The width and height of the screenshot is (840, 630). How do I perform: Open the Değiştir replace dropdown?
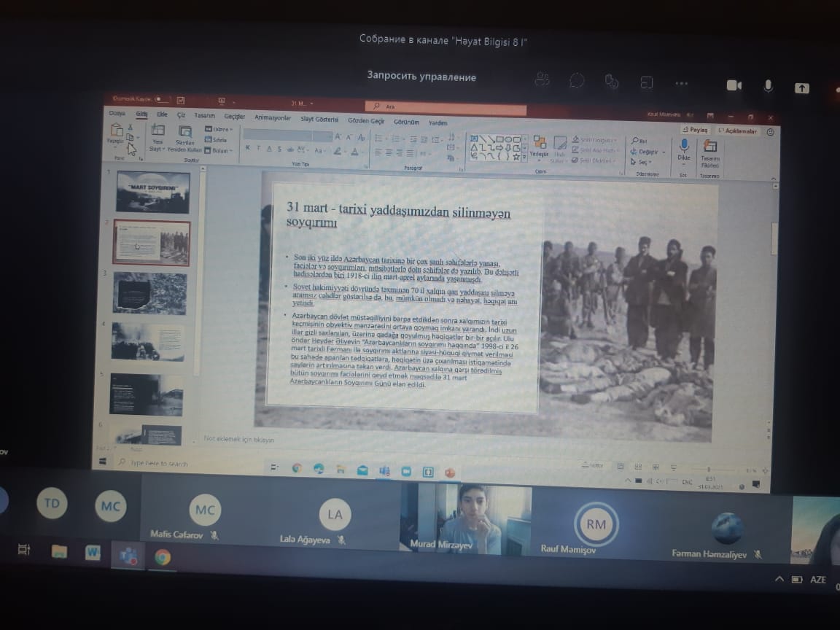(x=648, y=152)
